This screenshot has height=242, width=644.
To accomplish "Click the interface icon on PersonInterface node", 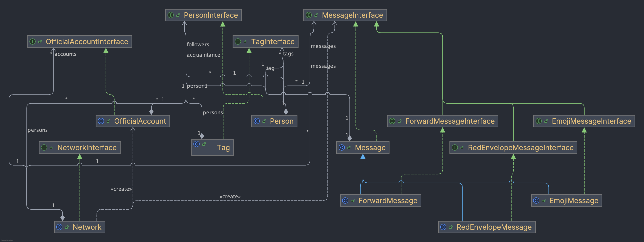I will coord(170,15).
